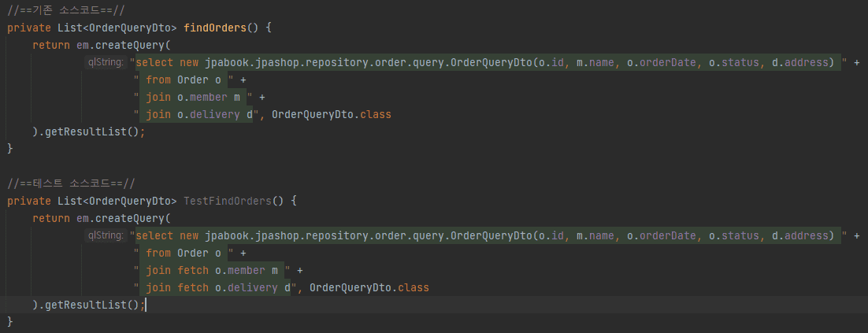Image resolution: width=868 pixels, height=333 pixels.
Task: Click "join o.member m" string without fetch
Action: pos(195,98)
